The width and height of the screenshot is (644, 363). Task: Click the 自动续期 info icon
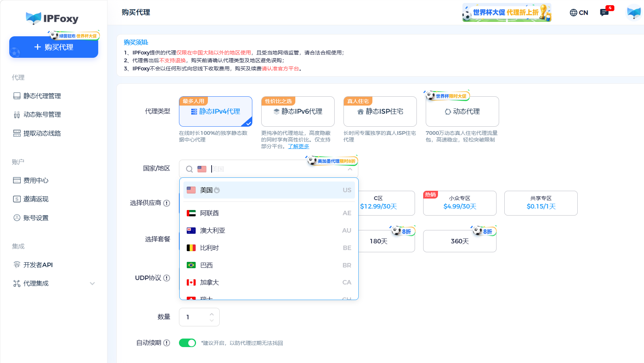coord(167,343)
